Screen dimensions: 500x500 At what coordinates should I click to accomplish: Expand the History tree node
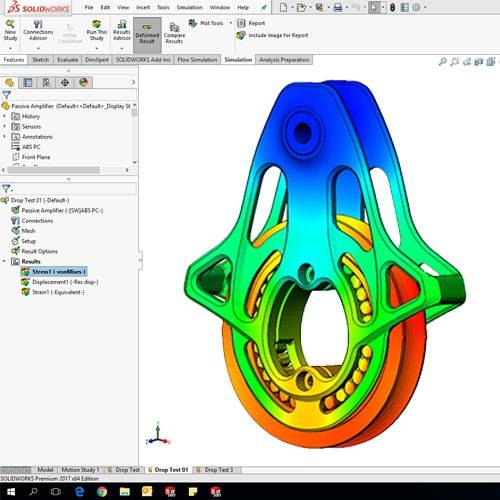coord(4,116)
